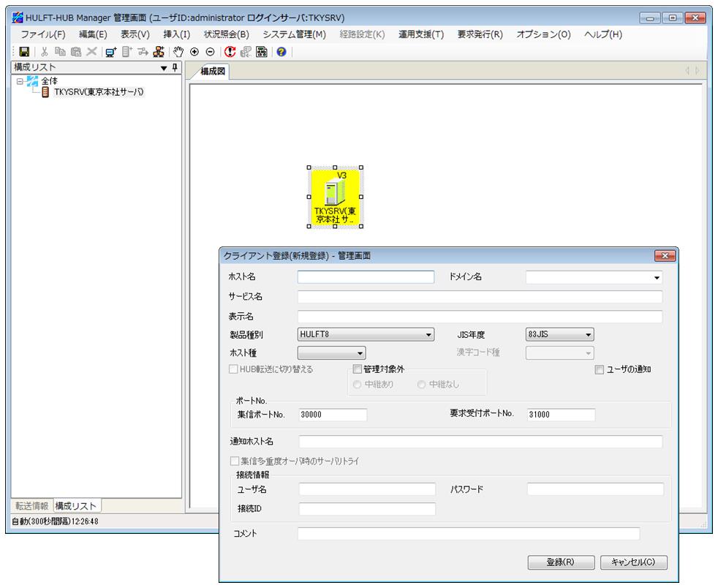Click the 表示名 input field
718x588 pixels.
pos(480,317)
